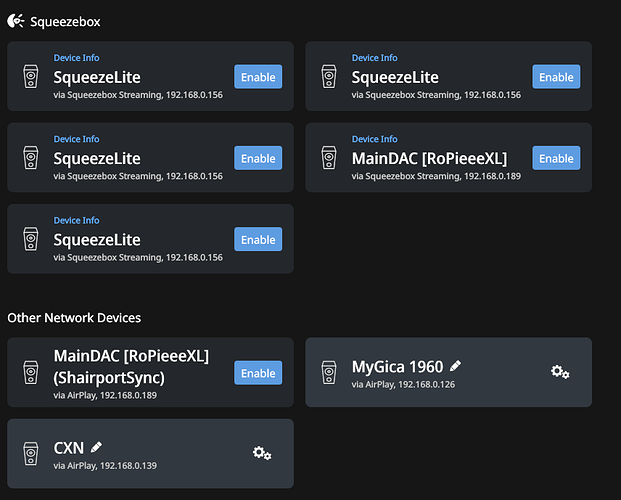Enable the second-row left SqueezeLite device
This screenshot has width=621, height=500.
(258, 158)
